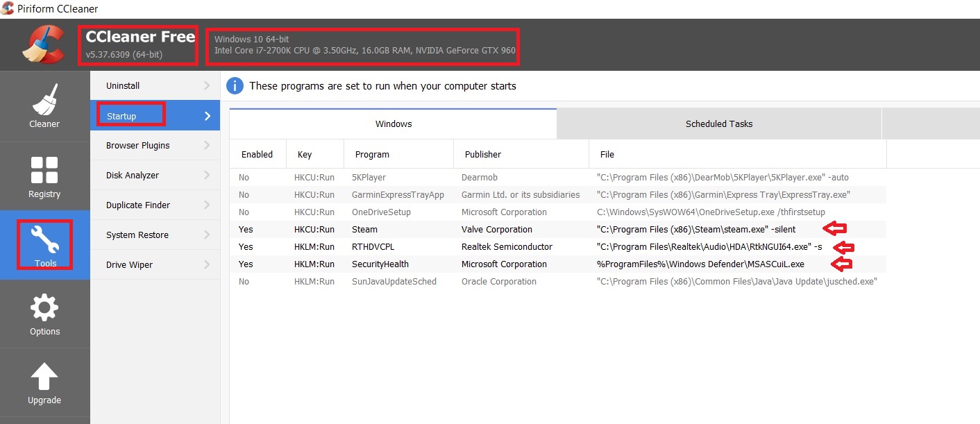980x424 pixels.
Task: Open the Duplicate Finder tool
Action: (138, 205)
